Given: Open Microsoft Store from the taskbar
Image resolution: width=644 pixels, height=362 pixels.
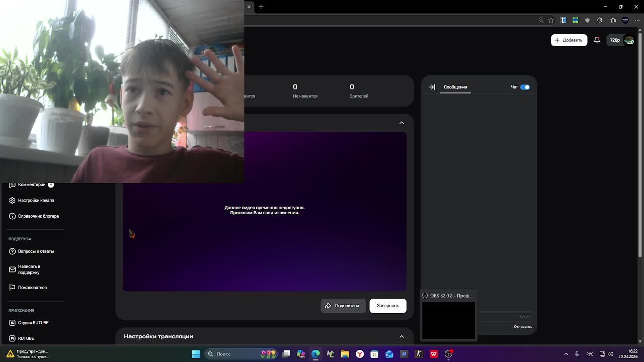Looking at the screenshot, I should pos(374,354).
